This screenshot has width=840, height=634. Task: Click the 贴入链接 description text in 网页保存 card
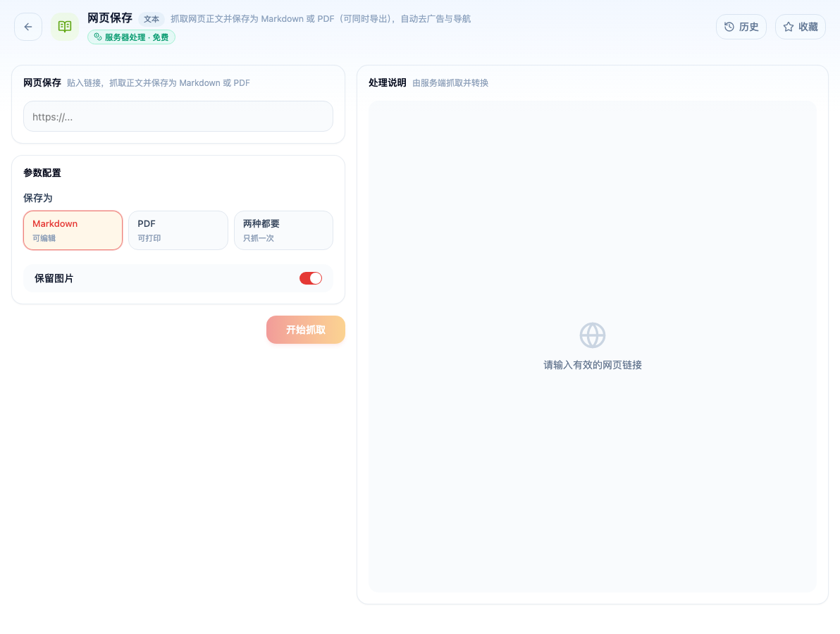[158, 83]
